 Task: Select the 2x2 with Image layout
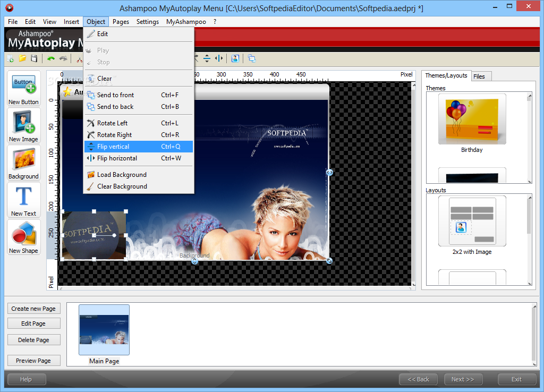(x=472, y=221)
